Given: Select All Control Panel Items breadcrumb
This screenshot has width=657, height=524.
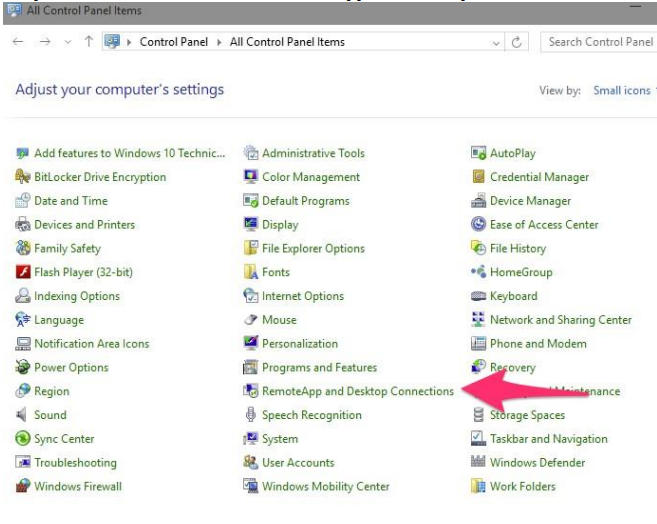Looking at the screenshot, I should pyautogui.click(x=287, y=42).
